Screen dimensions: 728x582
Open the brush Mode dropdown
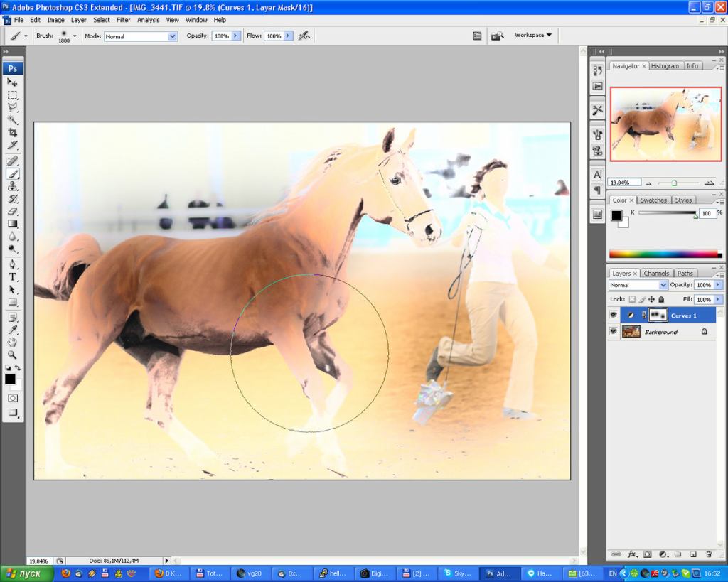point(141,36)
